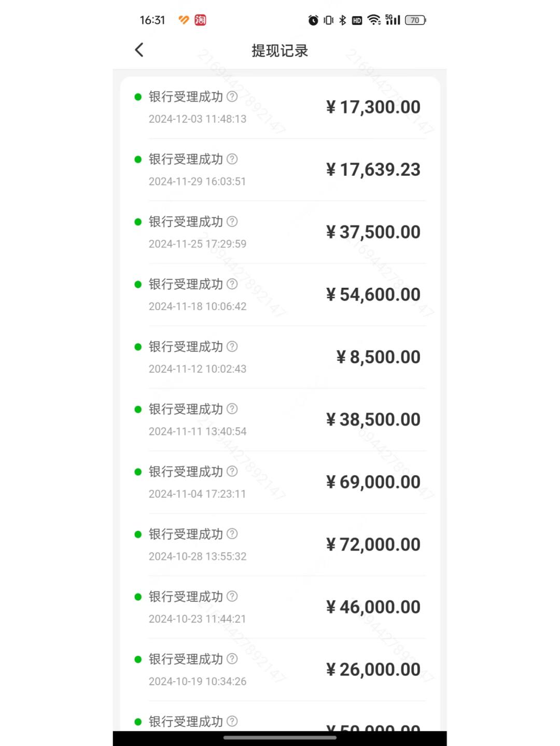Tap question mark for 2024-11-18 withdrawal

(232, 284)
